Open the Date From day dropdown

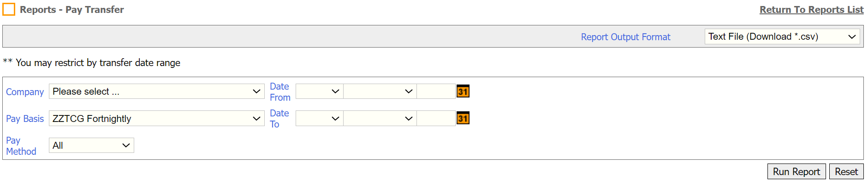[x=319, y=91]
